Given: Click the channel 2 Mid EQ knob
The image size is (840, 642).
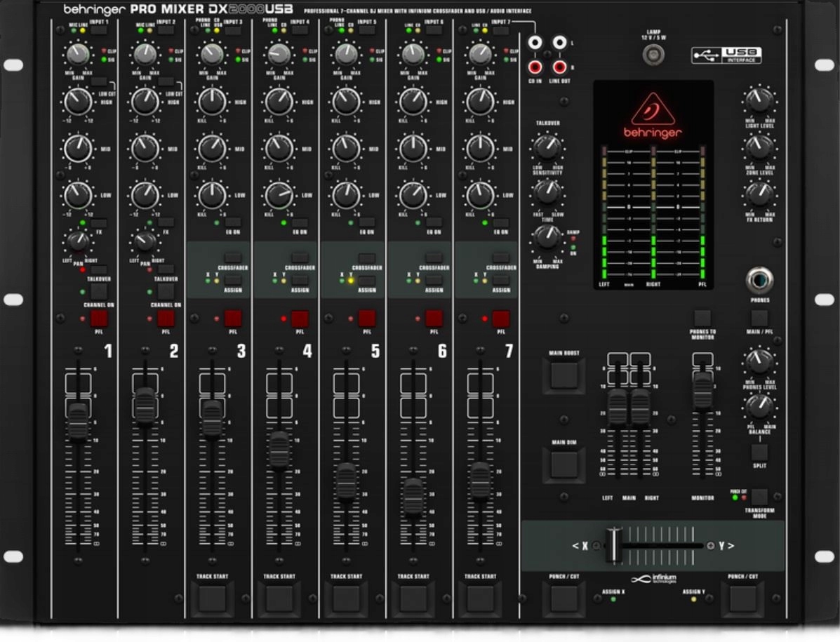Looking at the screenshot, I should [145, 148].
